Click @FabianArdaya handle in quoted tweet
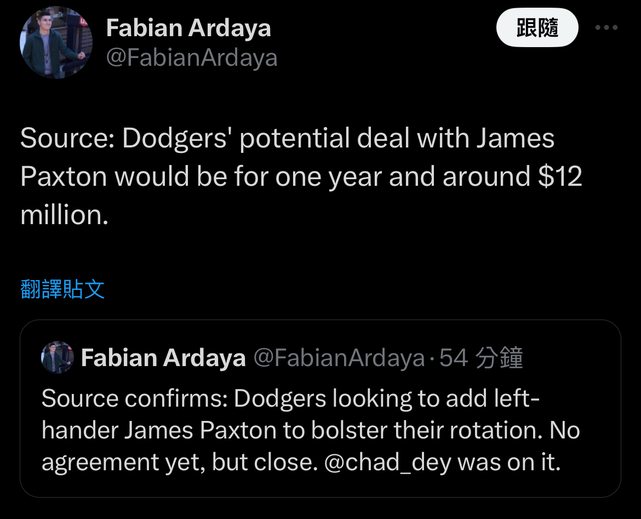641x519 pixels. coord(338,357)
